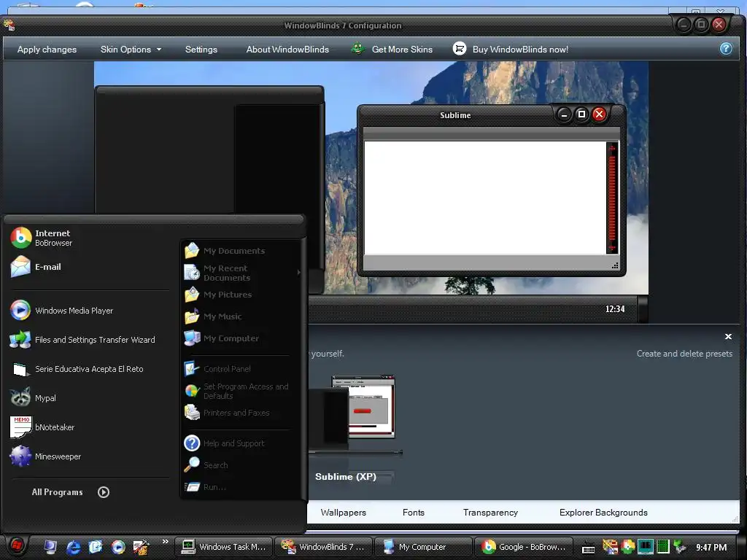The width and height of the screenshot is (747, 560).
Task: Click Get More Skins
Action: pos(392,49)
